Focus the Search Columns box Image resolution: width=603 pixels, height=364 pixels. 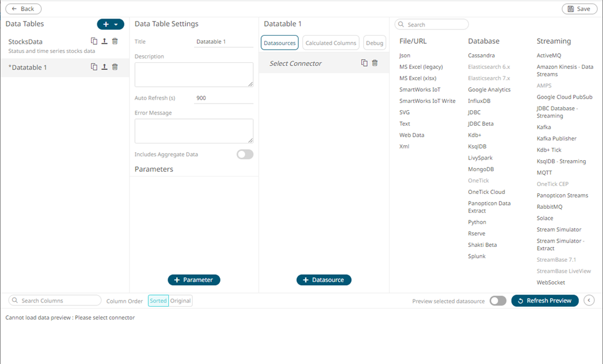[55, 301]
